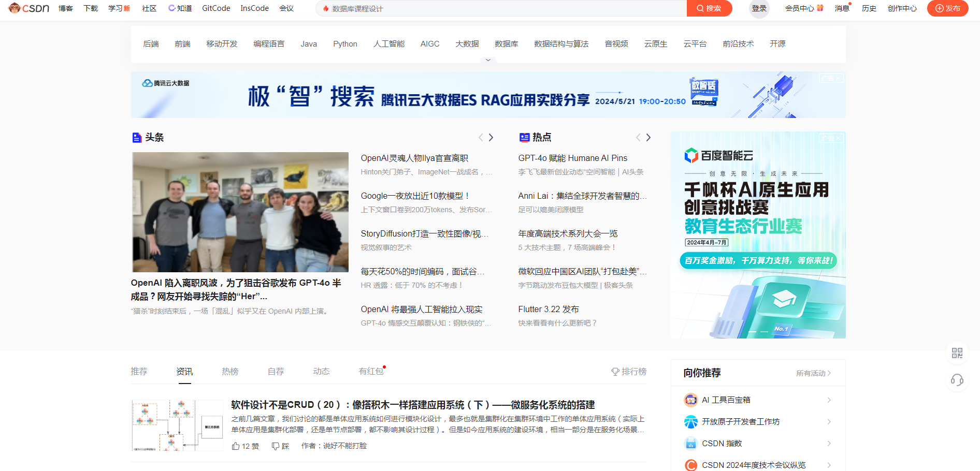The width and height of the screenshot is (980, 471).
Task: Open 会员中心 with gift icon
Action: 804,8
